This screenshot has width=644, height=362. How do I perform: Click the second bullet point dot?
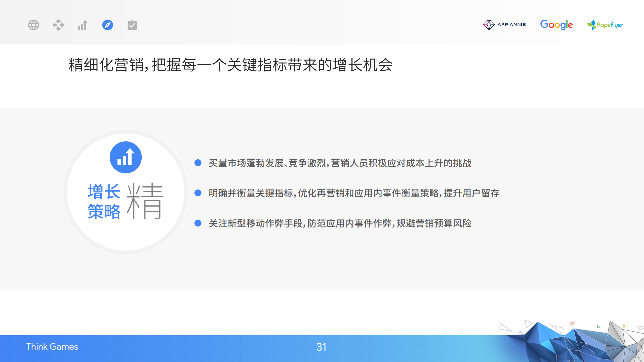[198, 193]
